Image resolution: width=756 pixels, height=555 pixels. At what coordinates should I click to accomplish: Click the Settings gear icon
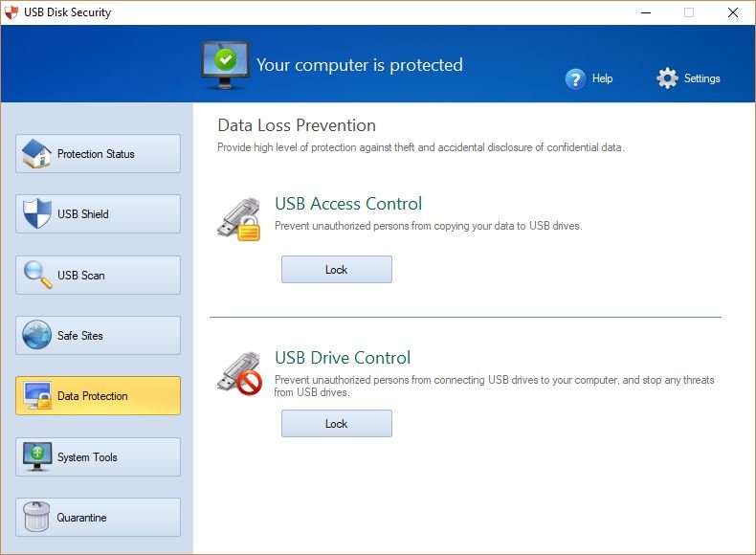(667, 78)
